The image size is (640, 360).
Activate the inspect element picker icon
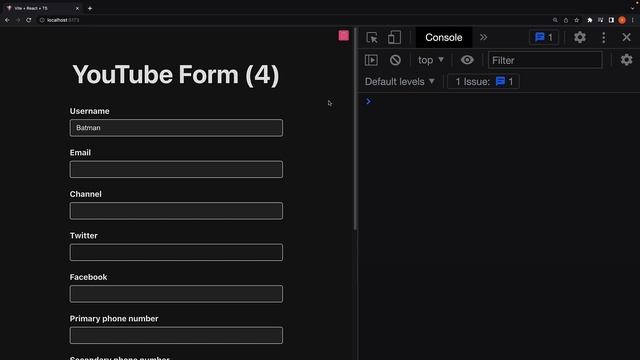coord(372,38)
